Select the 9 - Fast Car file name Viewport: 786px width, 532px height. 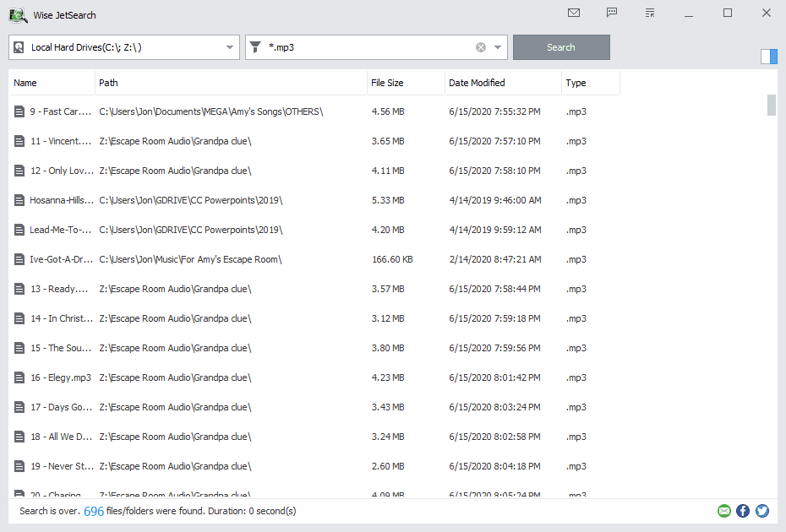61,111
